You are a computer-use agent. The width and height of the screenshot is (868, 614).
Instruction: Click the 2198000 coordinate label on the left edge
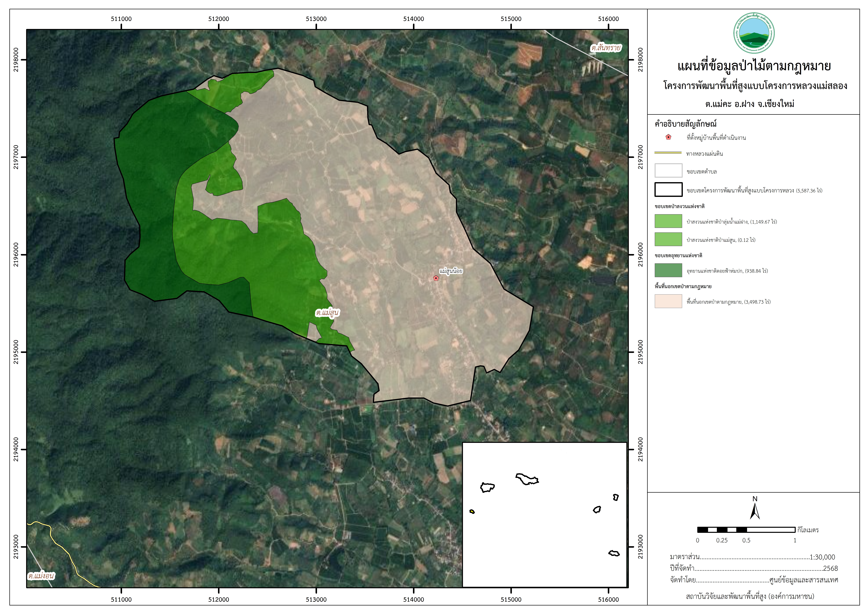[x=16, y=60]
